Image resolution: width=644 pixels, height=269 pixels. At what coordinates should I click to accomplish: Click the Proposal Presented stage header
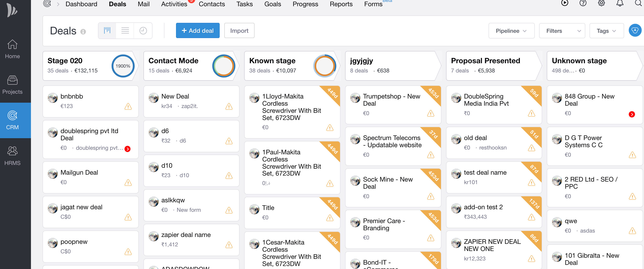click(x=494, y=66)
